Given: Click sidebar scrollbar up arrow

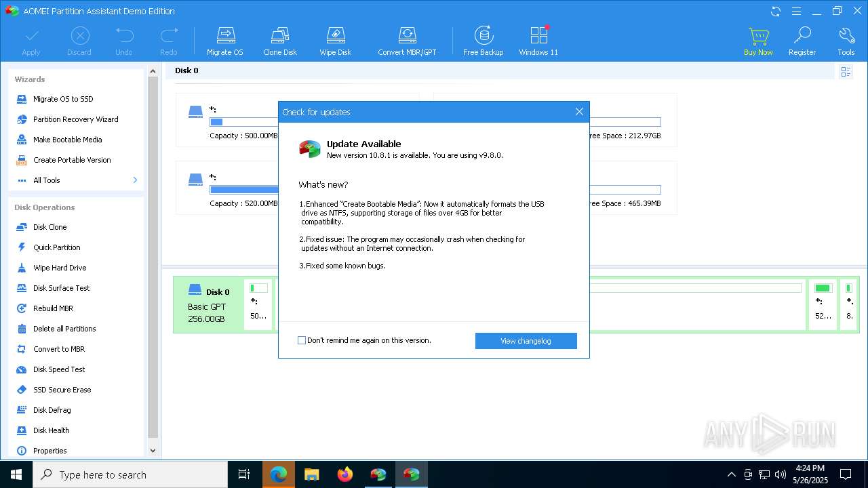Looking at the screenshot, I should click(153, 70).
